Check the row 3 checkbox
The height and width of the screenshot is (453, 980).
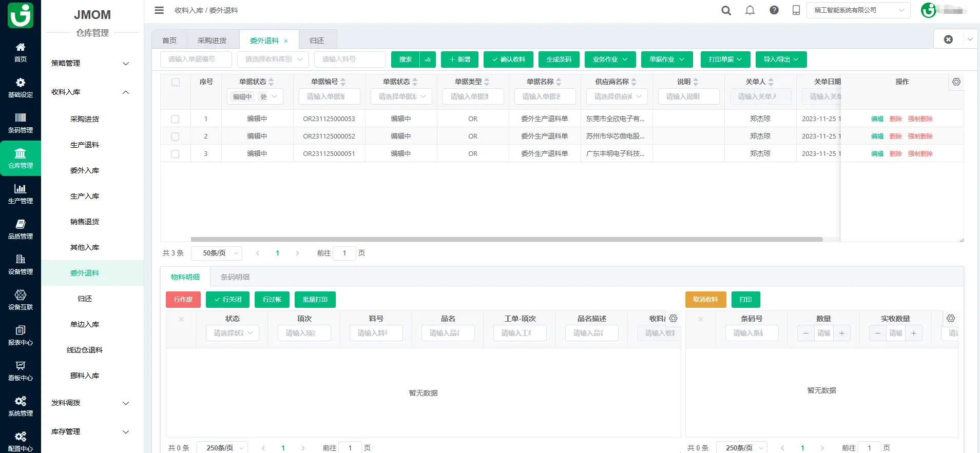(x=175, y=154)
